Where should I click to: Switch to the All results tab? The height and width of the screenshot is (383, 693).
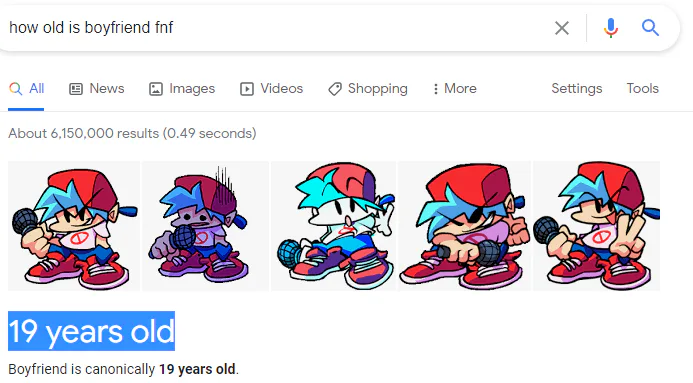coord(27,88)
